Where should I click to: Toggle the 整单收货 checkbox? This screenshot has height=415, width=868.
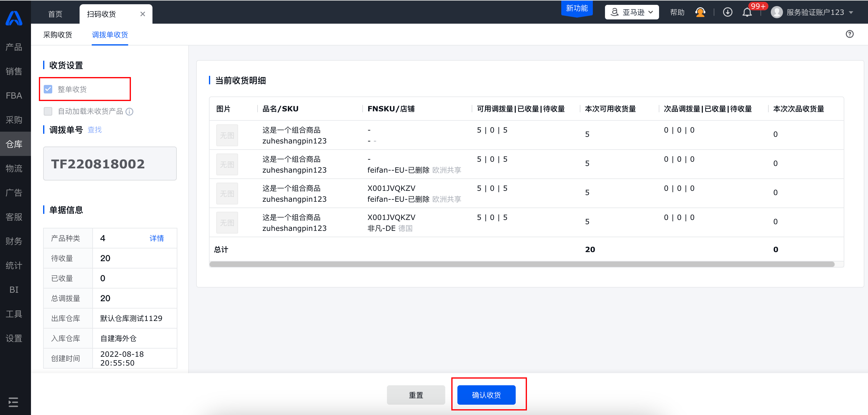click(48, 89)
